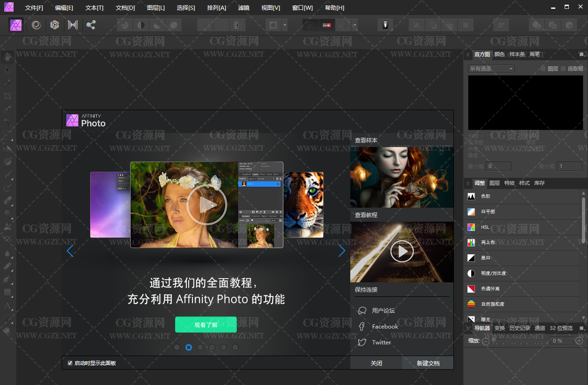Screen dimensions: 588x385
Task: Switch to the 历史记录 tab
Action: point(519,328)
